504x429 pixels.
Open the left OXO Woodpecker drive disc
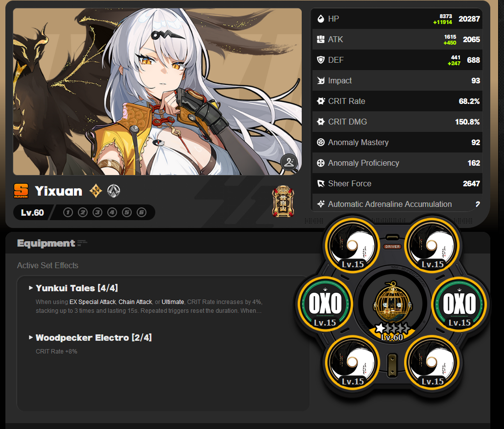point(325,303)
